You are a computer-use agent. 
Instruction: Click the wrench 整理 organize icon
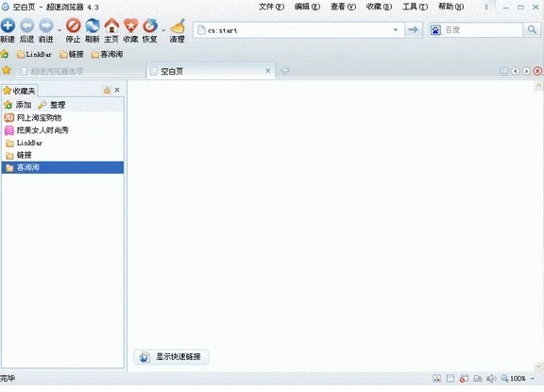pyautogui.click(x=42, y=105)
